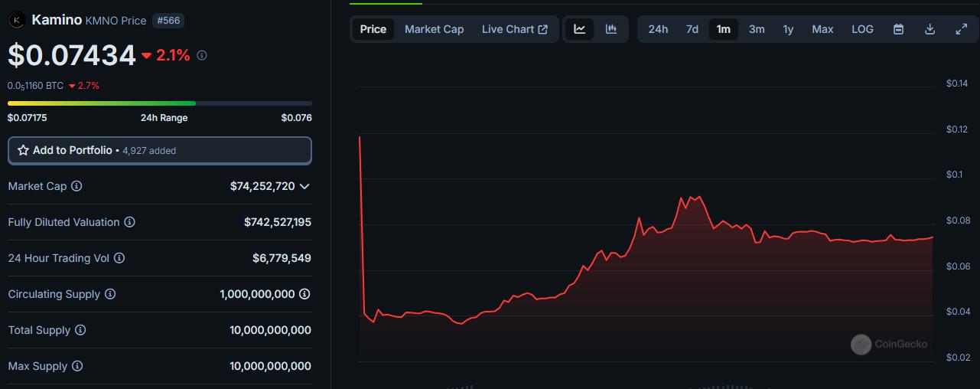This screenshot has width=980, height=389.
Task: Click the $0.076 range high value
Action: click(x=296, y=118)
